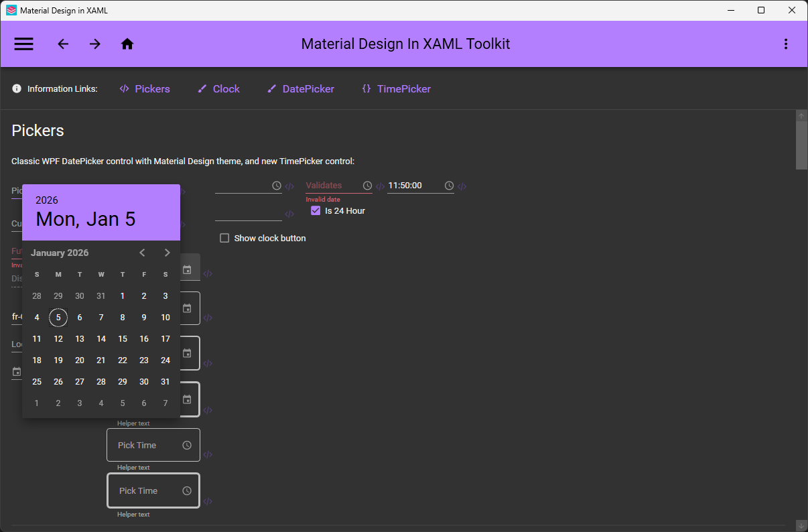Click the clock icon in the 11:50:00 field
Screen dimensions: 808x532
tap(449, 186)
